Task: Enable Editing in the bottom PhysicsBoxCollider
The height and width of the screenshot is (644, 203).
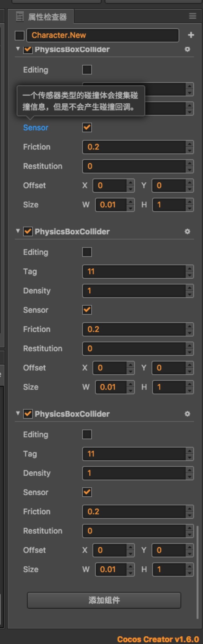Action: [87, 434]
